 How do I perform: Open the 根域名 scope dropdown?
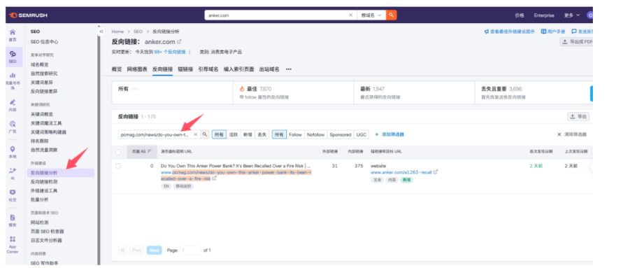point(371,15)
